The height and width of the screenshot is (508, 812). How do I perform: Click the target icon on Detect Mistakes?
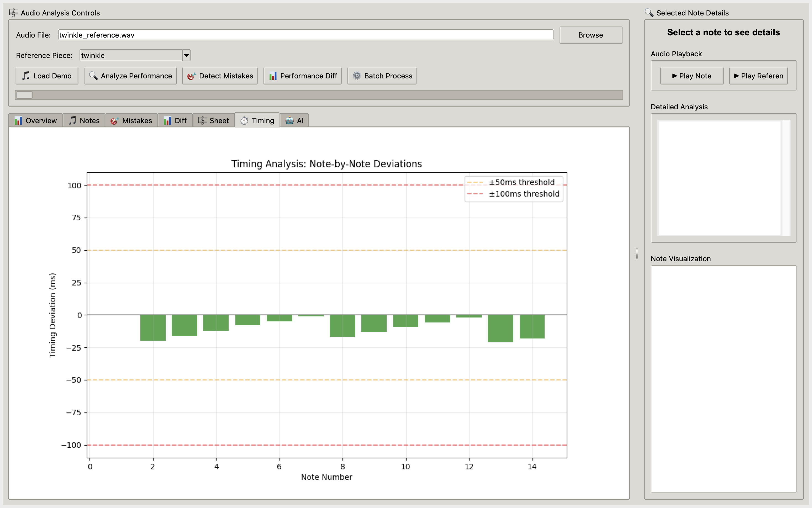click(x=191, y=76)
